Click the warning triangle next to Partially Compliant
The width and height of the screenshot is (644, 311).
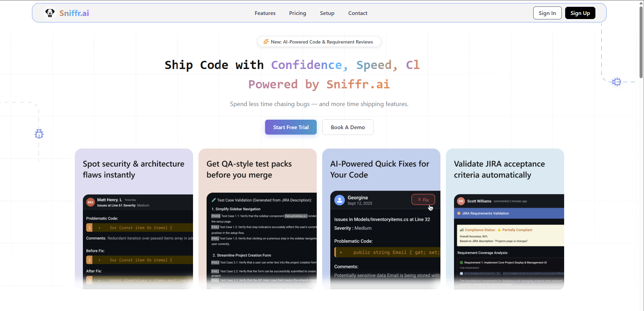point(500,230)
